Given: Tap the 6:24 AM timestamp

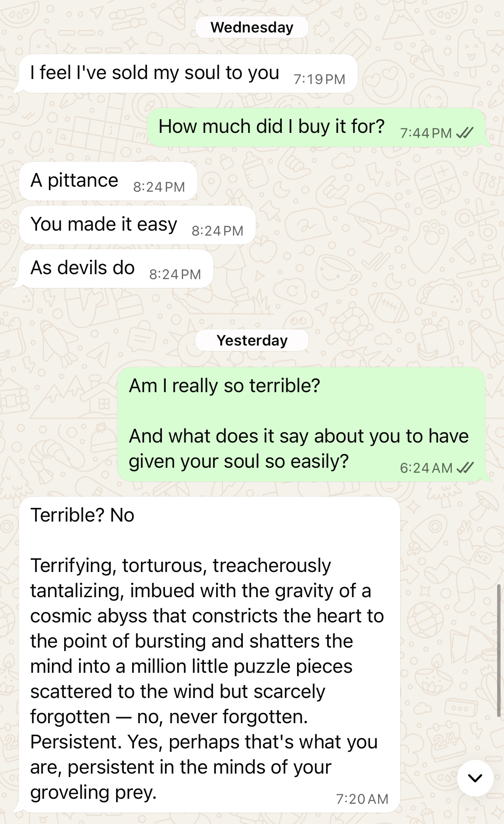Looking at the screenshot, I should pyautogui.click(x=426, y=468).
